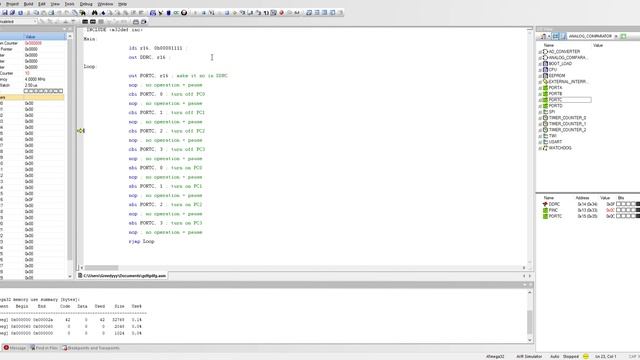The height and width of the screenshot is (360, 640).
Task: Click the Save floppy disk toolbar icon
Action: point(4,13)
